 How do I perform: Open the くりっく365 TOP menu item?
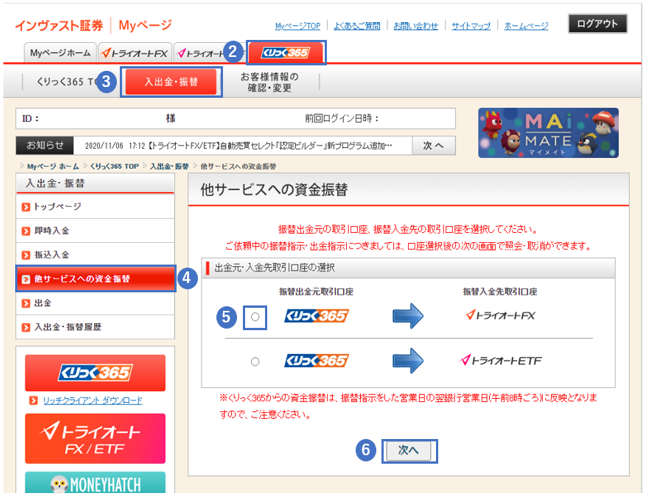tap(66, 82)
